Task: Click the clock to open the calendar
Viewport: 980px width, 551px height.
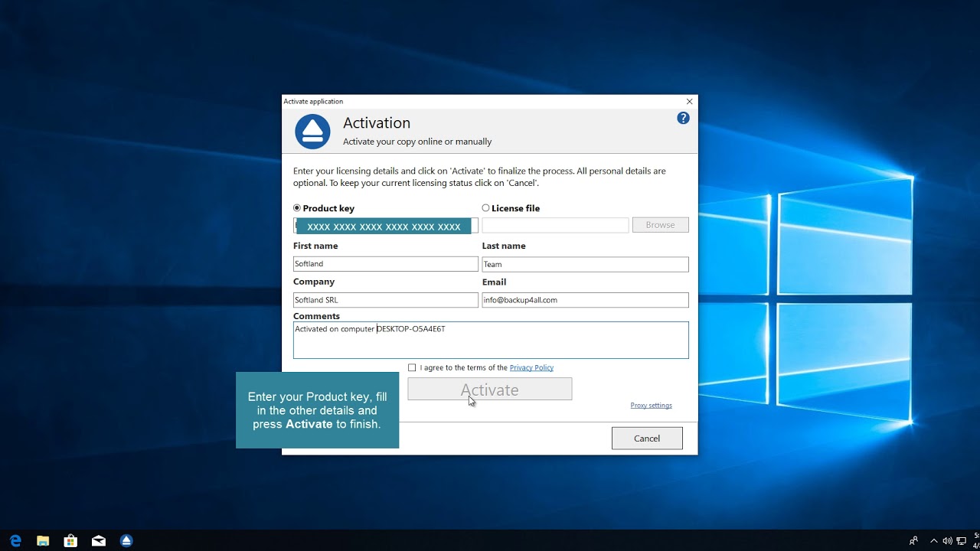Action: [x=974, y=540]
